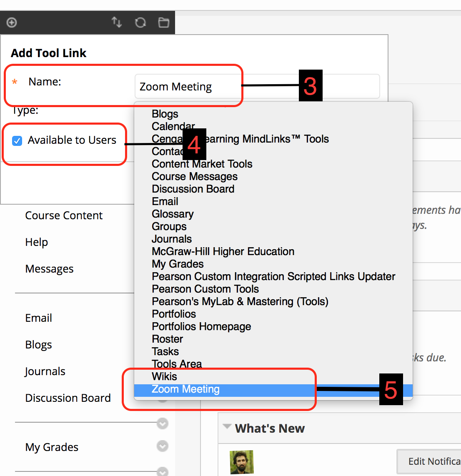The height and width of the screenshot is (476, 461).
Task: Click the add menu item plus icon
Action: 12,23
